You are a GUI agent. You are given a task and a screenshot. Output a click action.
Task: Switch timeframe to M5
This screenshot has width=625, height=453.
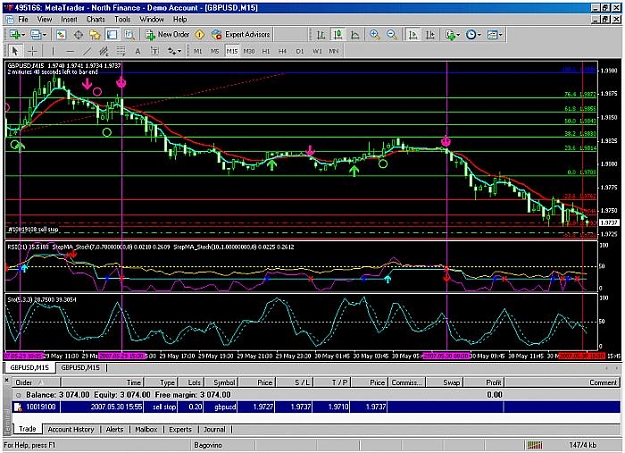coord(215,51)
